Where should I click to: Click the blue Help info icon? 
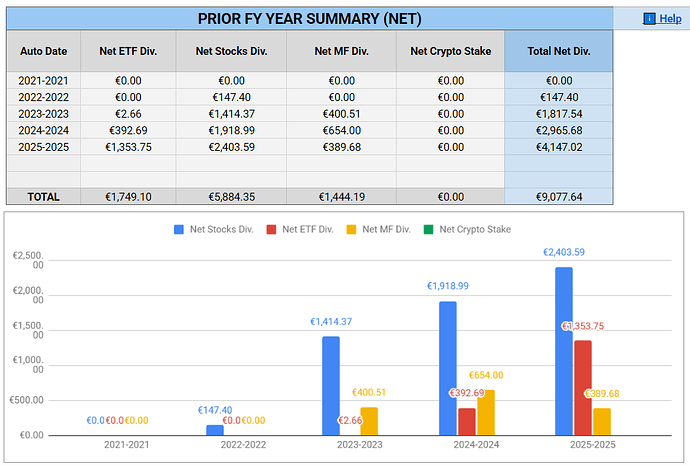(649, 18)
